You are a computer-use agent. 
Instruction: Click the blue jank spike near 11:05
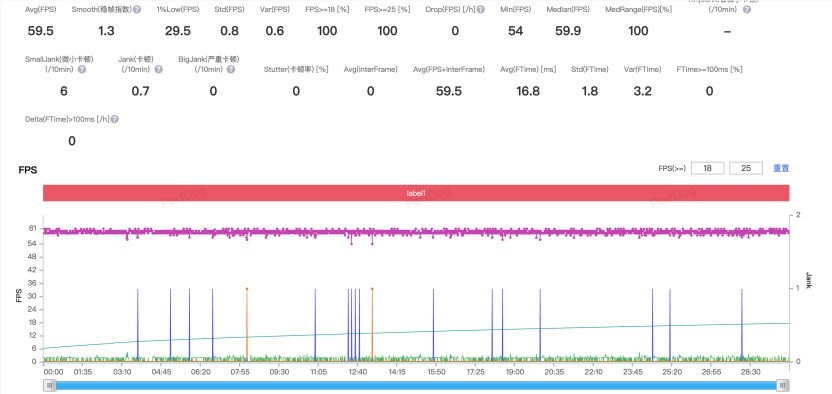[315, 325]
